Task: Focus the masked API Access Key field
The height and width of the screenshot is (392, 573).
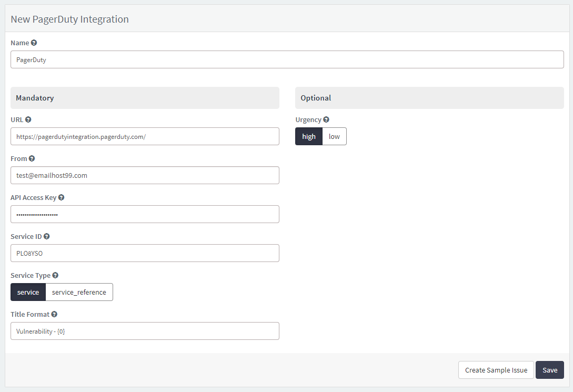Action: 145,214
